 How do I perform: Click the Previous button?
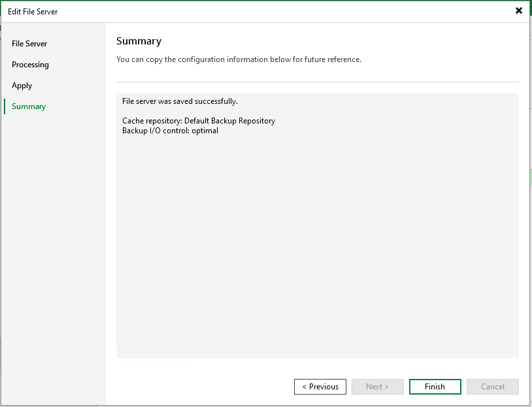(320, 387)
